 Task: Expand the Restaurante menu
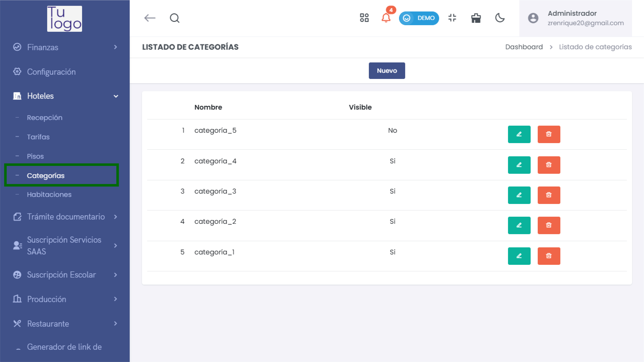pos(65,323)
